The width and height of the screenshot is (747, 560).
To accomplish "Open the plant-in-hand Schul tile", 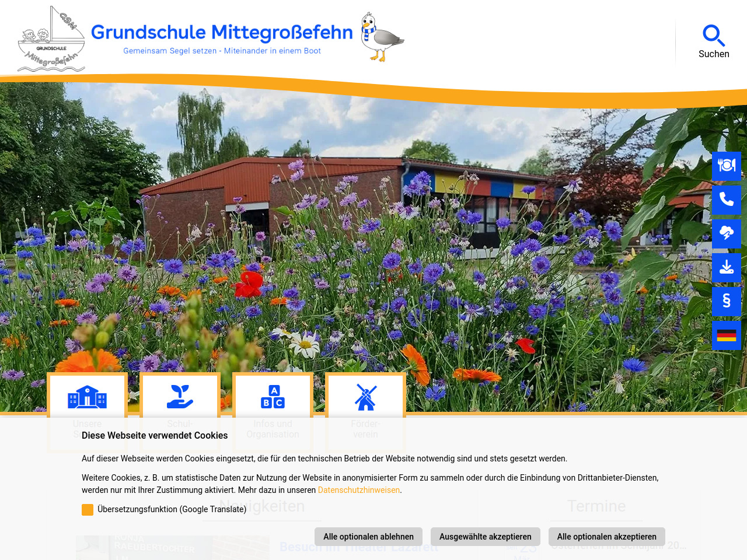I will click(x=180, y=397).
